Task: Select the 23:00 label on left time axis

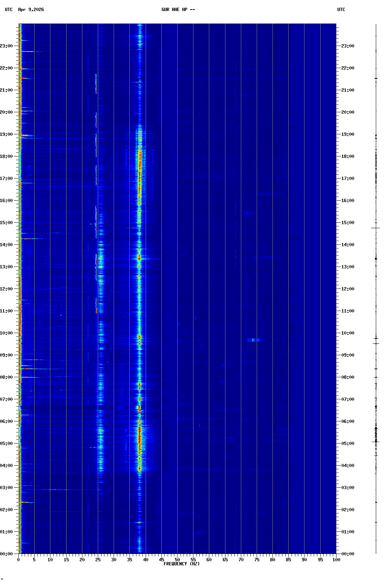Action: [x=7, y=46]
